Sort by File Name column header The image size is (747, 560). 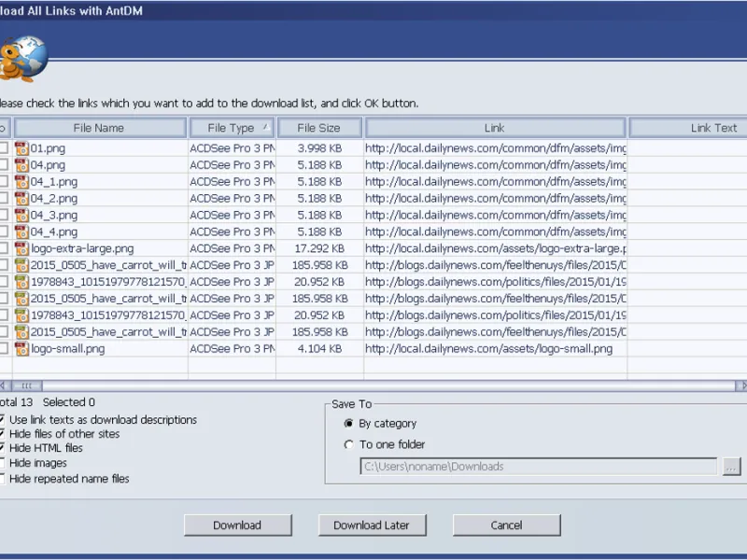(100, 128)
